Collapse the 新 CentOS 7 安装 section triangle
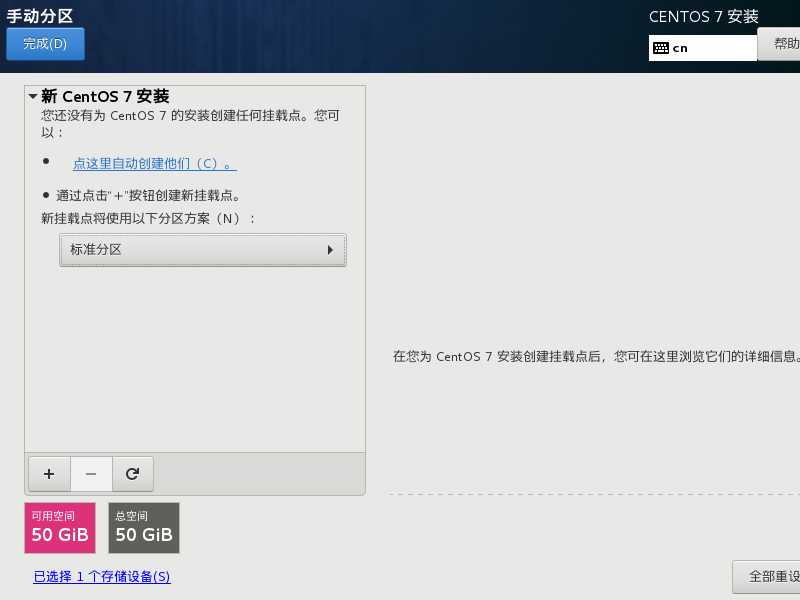The image size is (800, 600). pos(33,97)
